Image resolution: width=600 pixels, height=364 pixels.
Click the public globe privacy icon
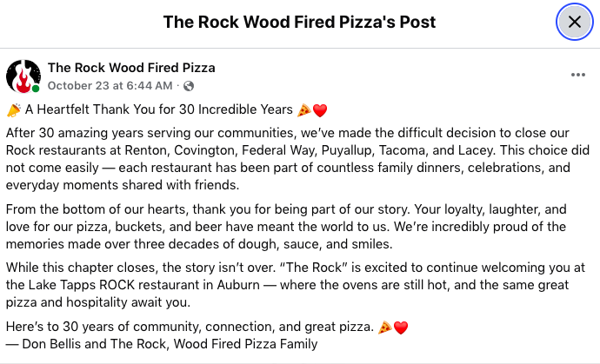point(189,86)
